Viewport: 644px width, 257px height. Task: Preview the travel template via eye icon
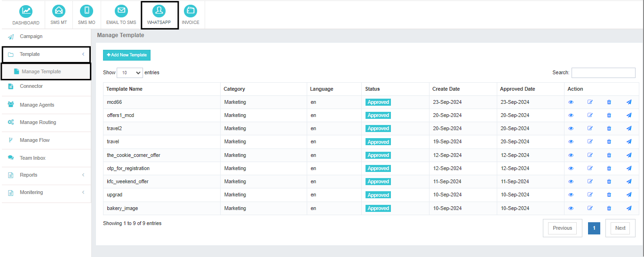(571, 141)
